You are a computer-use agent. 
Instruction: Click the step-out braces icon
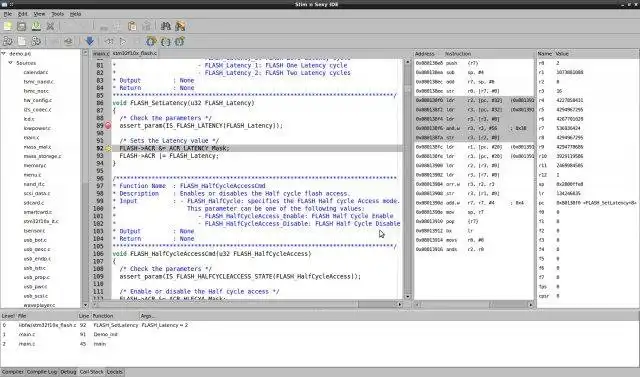pyautogui.click(x=180, y=41)
